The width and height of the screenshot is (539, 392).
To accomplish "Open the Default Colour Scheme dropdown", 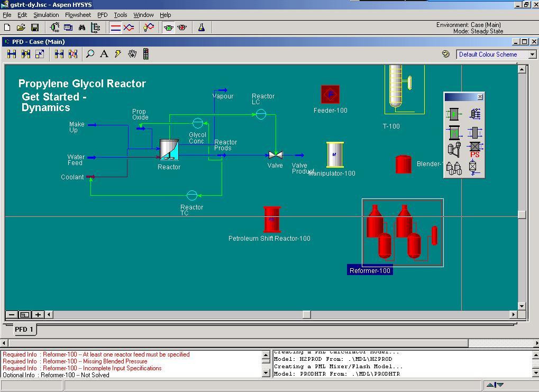I will (x=532, y=54).
